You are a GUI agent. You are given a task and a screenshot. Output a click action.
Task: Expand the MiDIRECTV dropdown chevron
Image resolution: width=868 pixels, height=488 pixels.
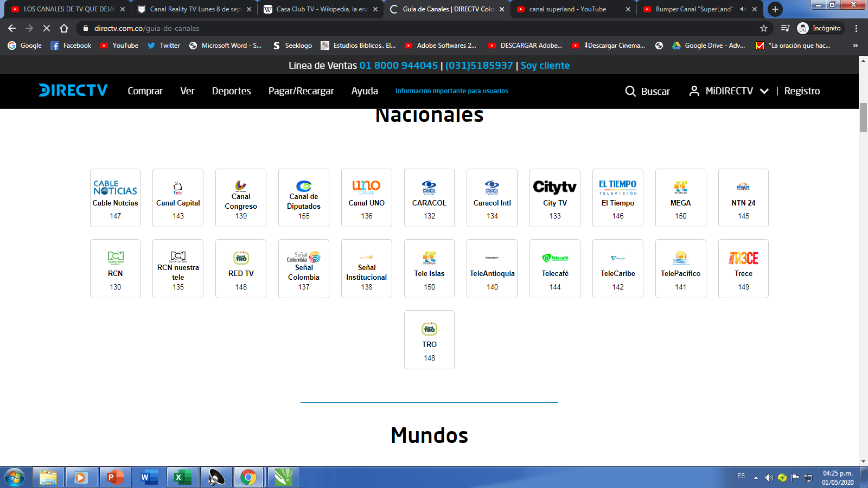(764, 91)
